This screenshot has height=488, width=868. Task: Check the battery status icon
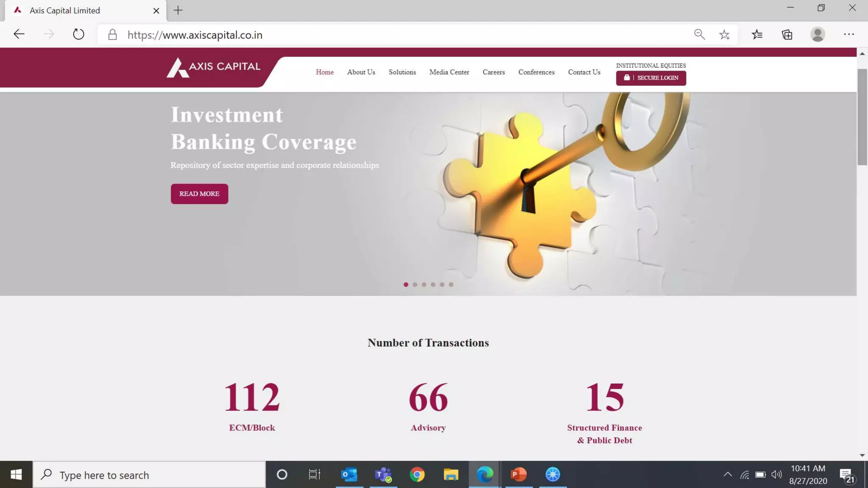coord(760,474)
